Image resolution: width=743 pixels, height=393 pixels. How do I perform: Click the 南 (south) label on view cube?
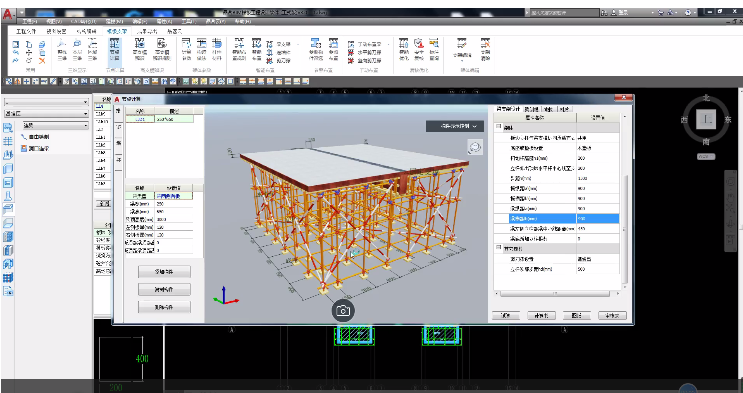pos(706,141)
